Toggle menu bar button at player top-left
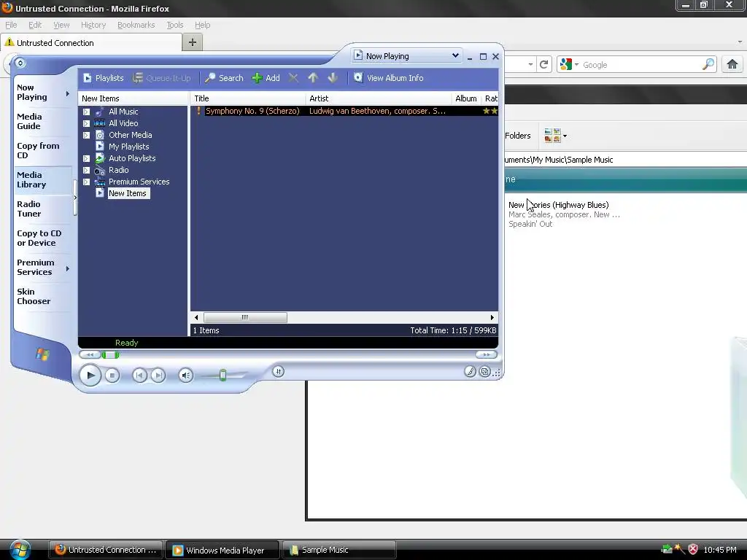 pyautogui.click(x=20, y=63)
